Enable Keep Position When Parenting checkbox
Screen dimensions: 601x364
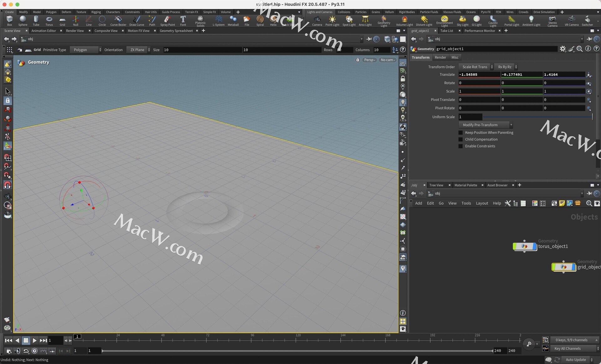tap(460, 133)
